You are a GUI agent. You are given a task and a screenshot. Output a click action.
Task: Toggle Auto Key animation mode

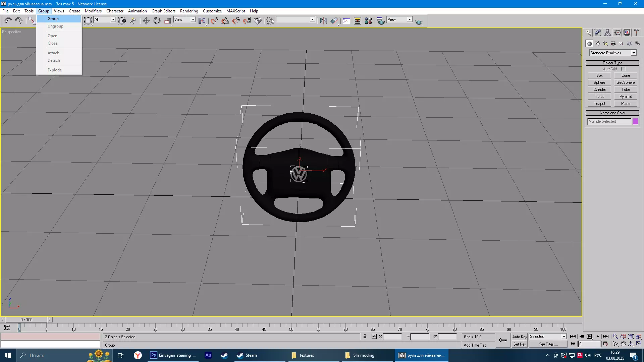[519, 337]
